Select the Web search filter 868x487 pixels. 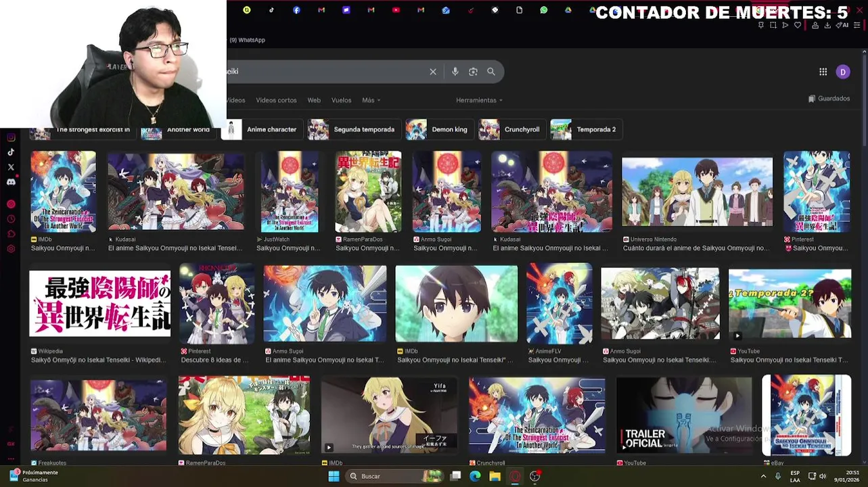pos(314,100)
